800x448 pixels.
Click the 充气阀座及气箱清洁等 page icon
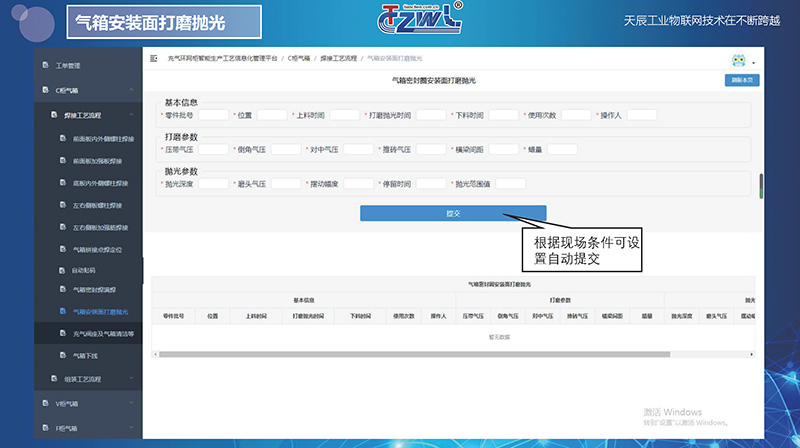(63, 333)
